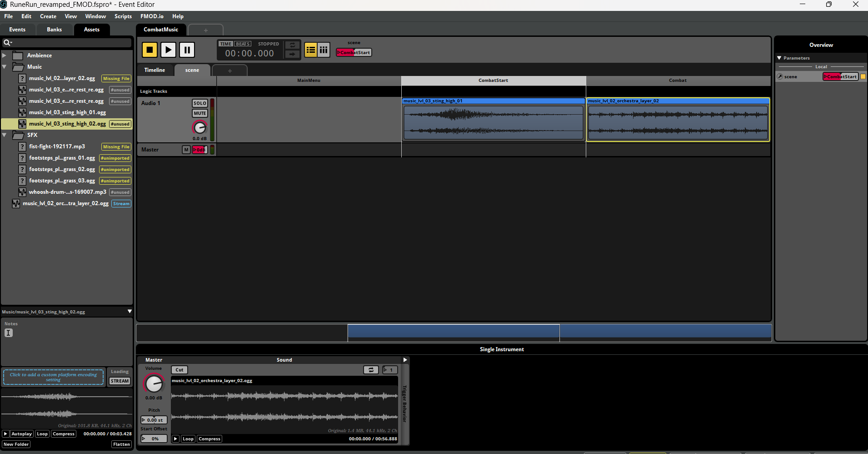Click the instrument loop icon in Sound panel
This screenshot has width=868, height=454.
point(370,370)
